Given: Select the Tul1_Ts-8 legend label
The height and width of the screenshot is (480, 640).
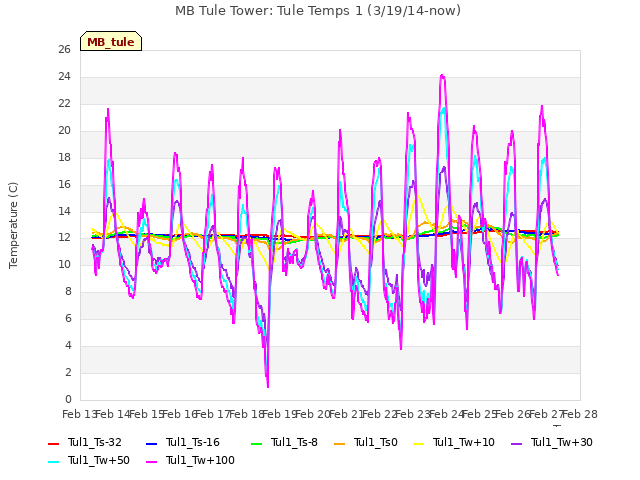Looking at the screenshot, I should pos(294,442).
